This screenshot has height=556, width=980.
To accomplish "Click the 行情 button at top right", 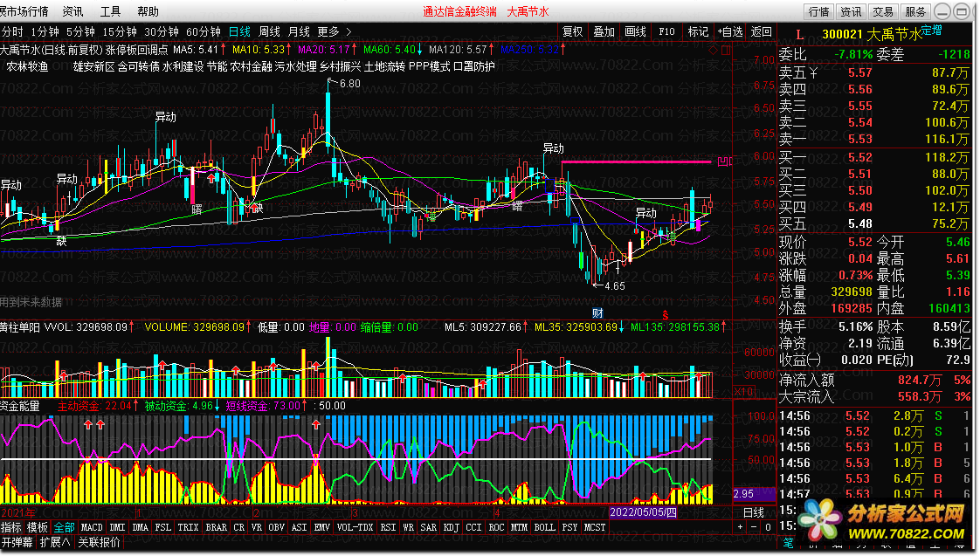I will (x=818, y=11).
